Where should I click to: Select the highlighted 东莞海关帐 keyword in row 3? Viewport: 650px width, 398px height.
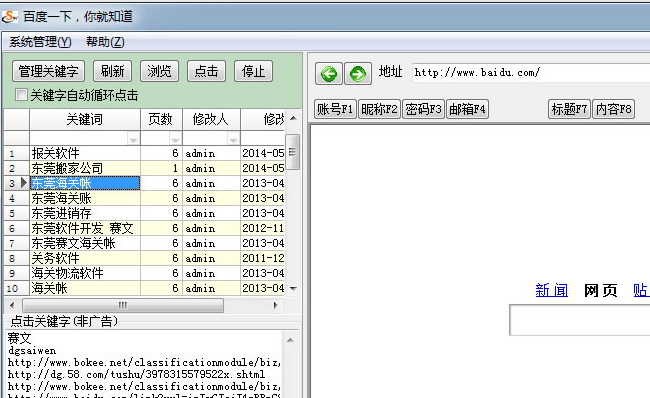[x=85, y=183]
